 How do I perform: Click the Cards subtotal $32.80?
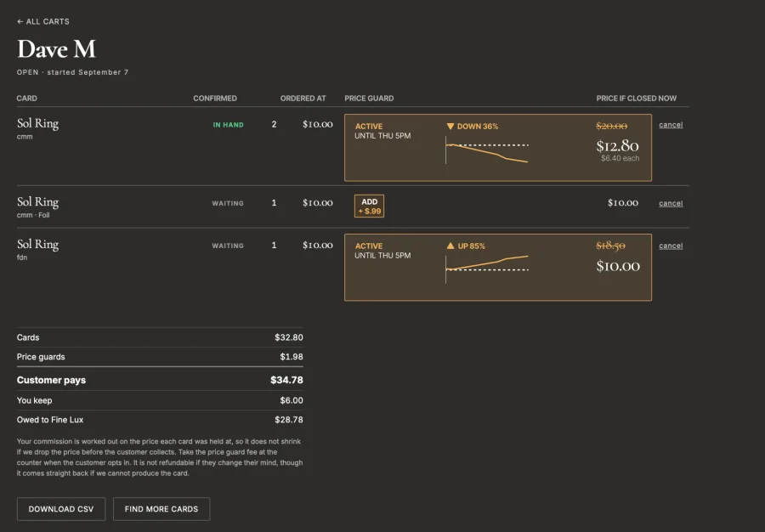click(289, 337)
